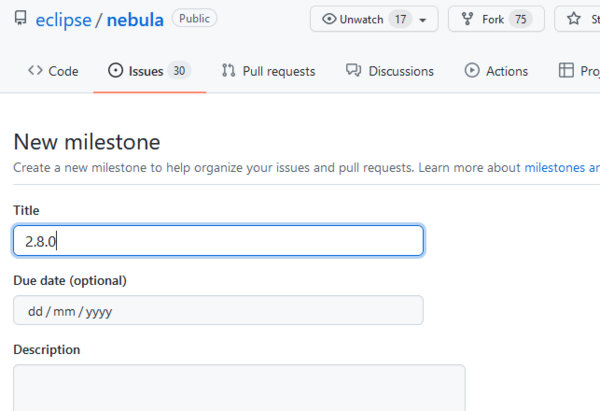Click the Description label
600x411 pixels.
tap(47, 349)
